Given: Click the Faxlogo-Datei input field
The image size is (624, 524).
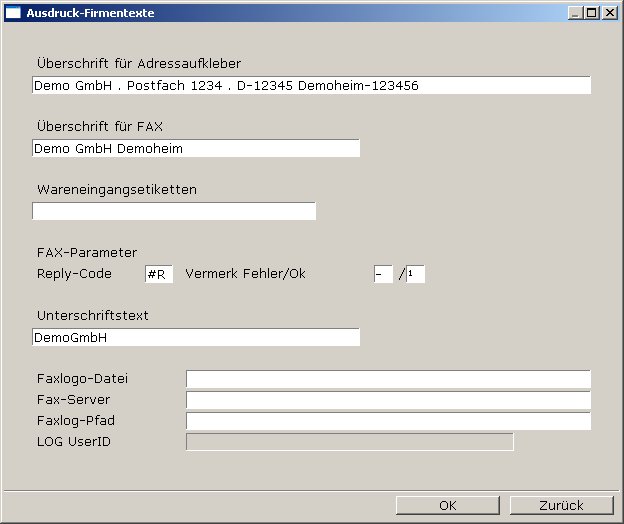Looking at the screenshot, I should [388, 379].
